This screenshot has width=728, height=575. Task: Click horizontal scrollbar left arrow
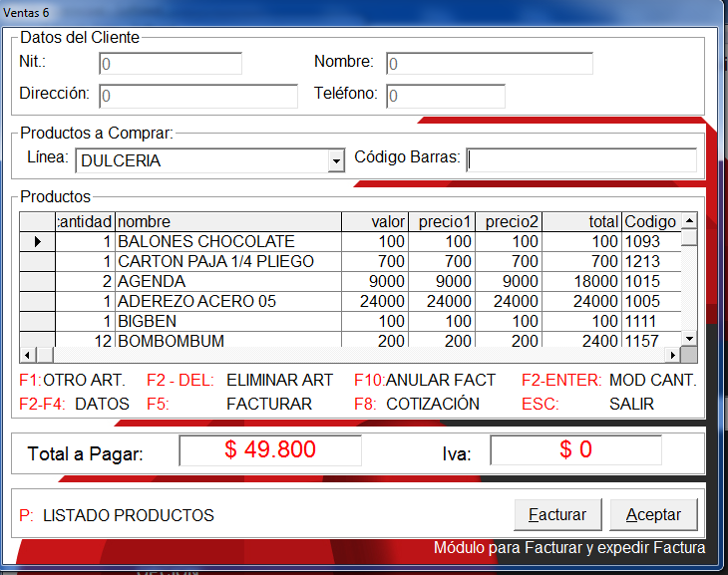tap(28, 355)
